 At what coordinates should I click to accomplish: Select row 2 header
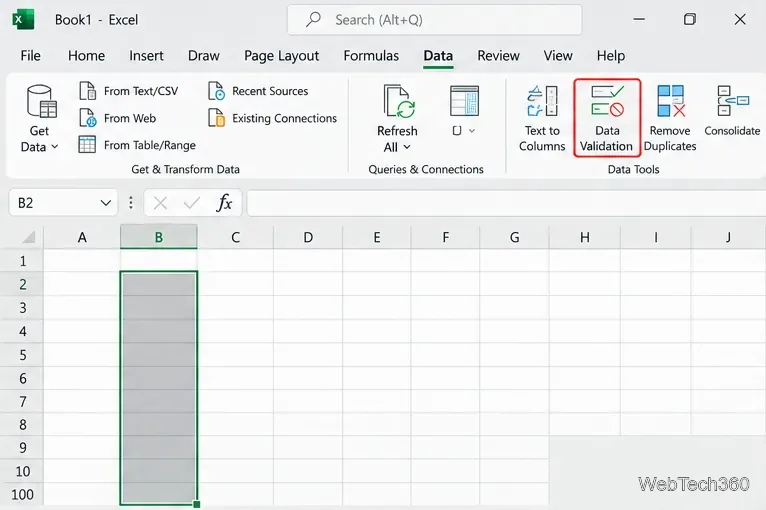click(x=22, y=284)
